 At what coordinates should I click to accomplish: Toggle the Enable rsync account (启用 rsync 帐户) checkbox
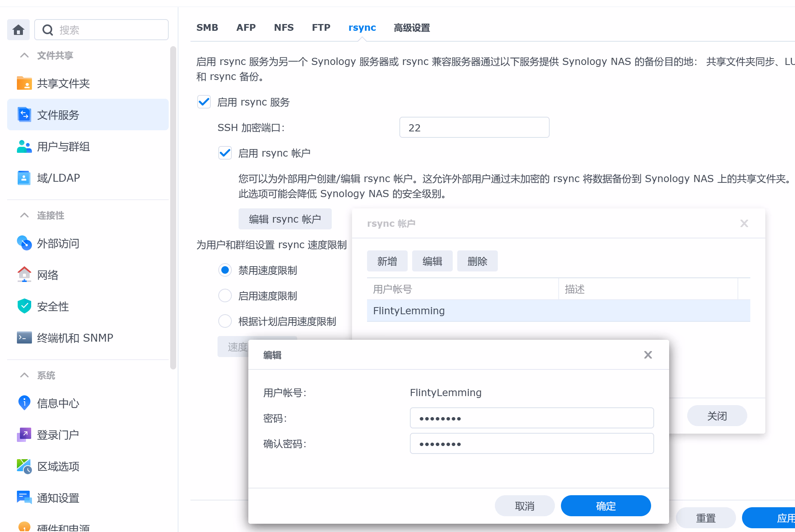(x=225, y=153)
